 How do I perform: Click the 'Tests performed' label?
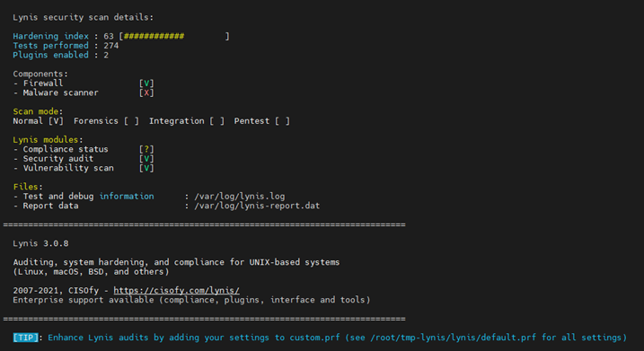click(x=50, y=46)
